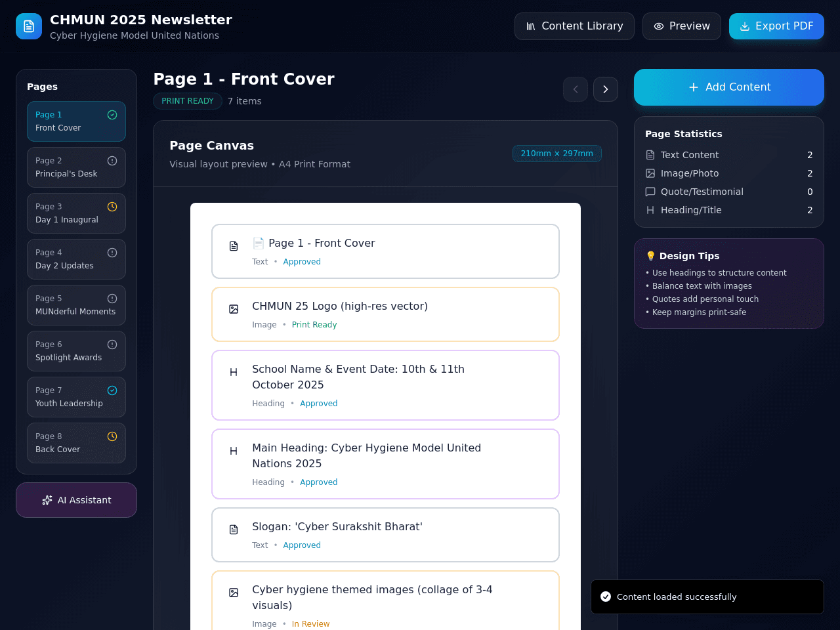
Task: Go to the next page arrow
Action: [x=606, y=89]
